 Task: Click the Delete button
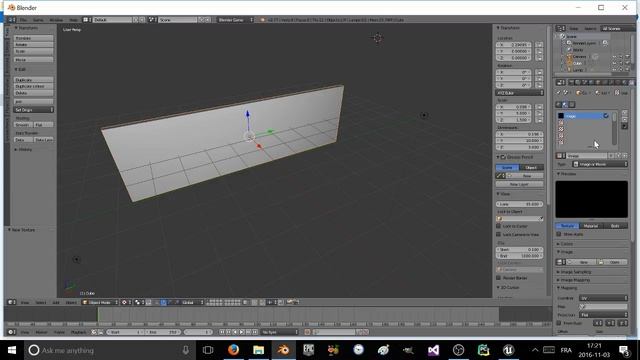tap(33, 93)
